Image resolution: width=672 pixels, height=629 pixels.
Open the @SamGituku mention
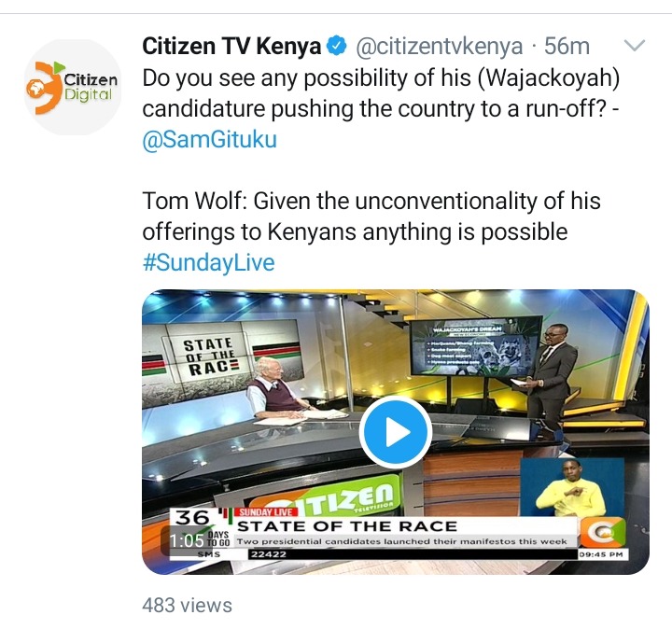210,139
